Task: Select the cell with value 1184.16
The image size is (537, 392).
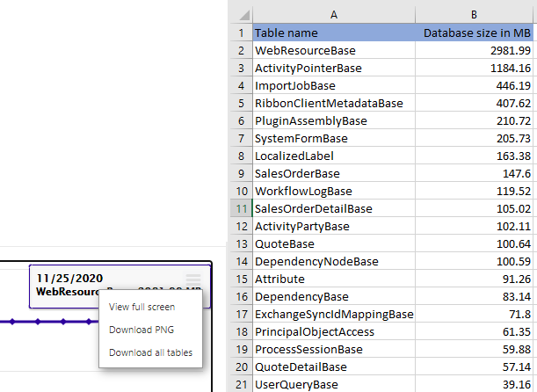Action: click(x=475, y=69)
